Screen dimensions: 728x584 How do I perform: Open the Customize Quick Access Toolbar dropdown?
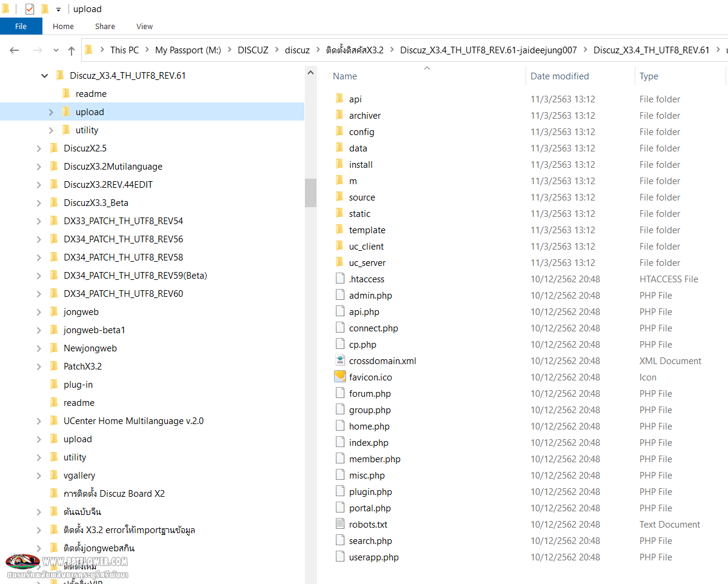point(59,10)
